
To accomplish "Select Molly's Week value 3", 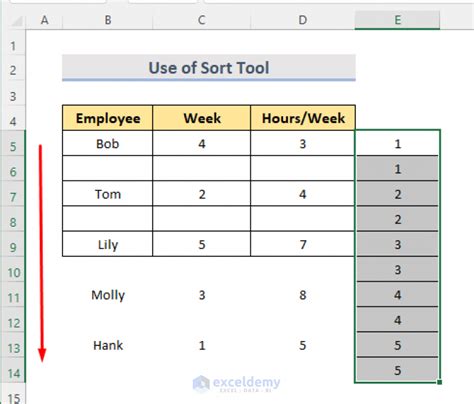I will click(x=202, y=295).
